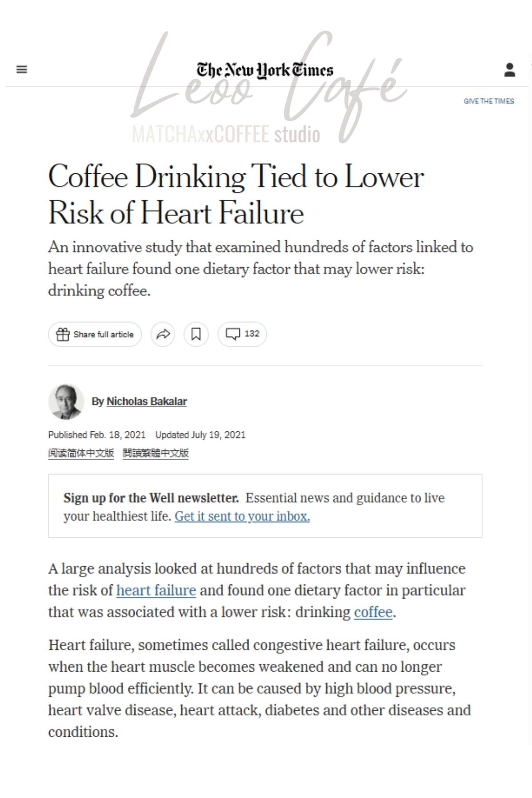Screen dimensions: 532x798
Task: Click Nicholas Bakalar's author portrait thumbnail
Action: (66, 401)
